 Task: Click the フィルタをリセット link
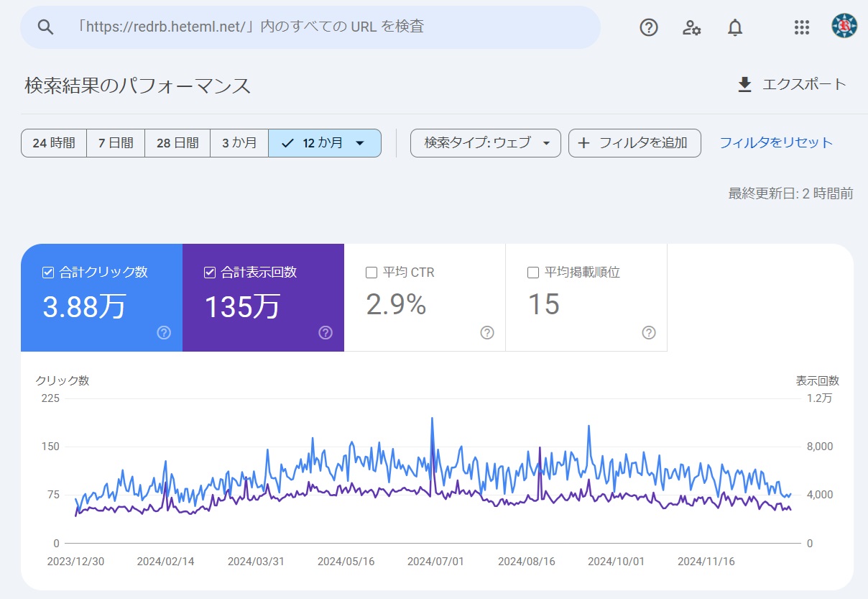coord(776,142)
